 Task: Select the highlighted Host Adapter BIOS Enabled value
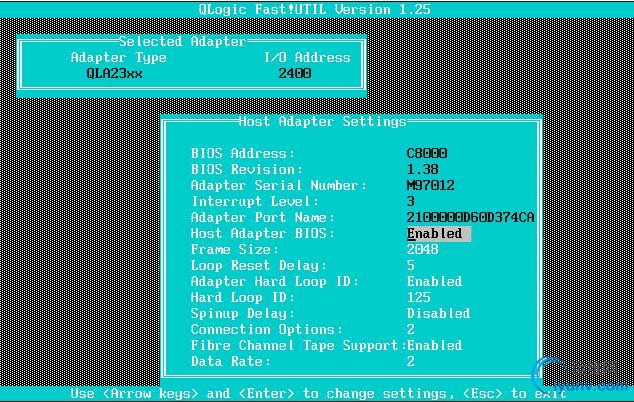point(439,234)
